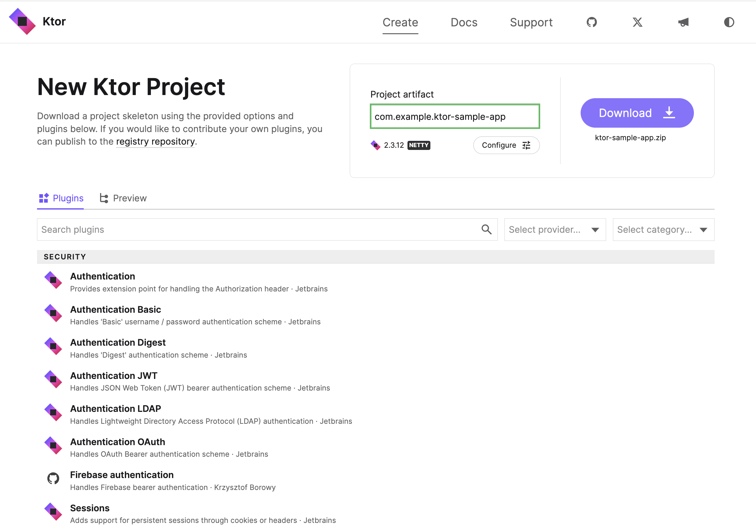Click the Lightweight Directory Access Protocol description
This screenshot has width=756, height=532.
192,421
